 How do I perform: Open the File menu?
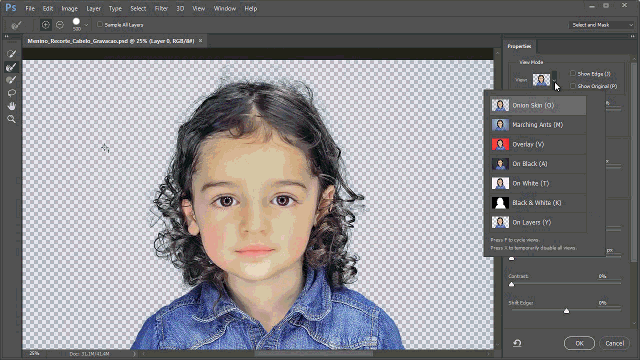[30, 8]
